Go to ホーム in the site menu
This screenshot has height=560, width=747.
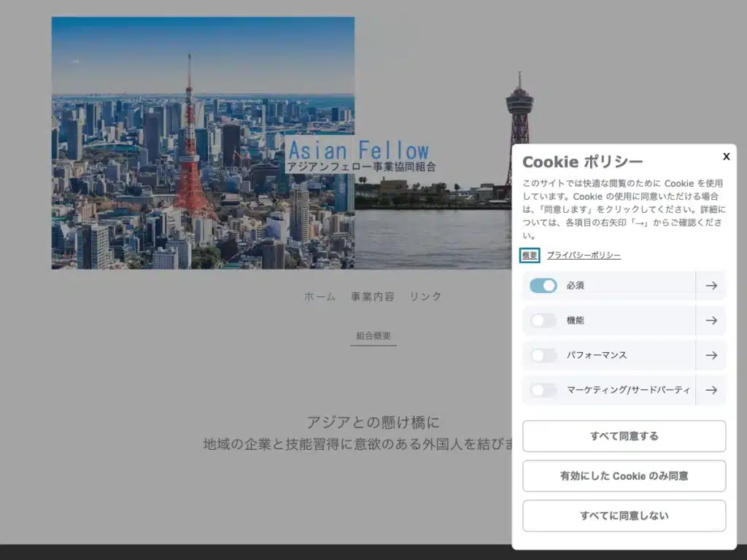(320, 296)
